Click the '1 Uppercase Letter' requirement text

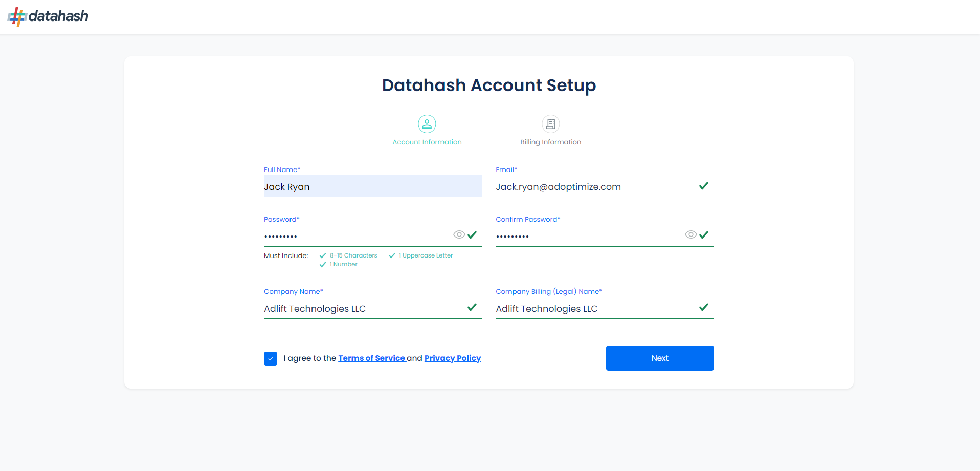click(426, 255)
